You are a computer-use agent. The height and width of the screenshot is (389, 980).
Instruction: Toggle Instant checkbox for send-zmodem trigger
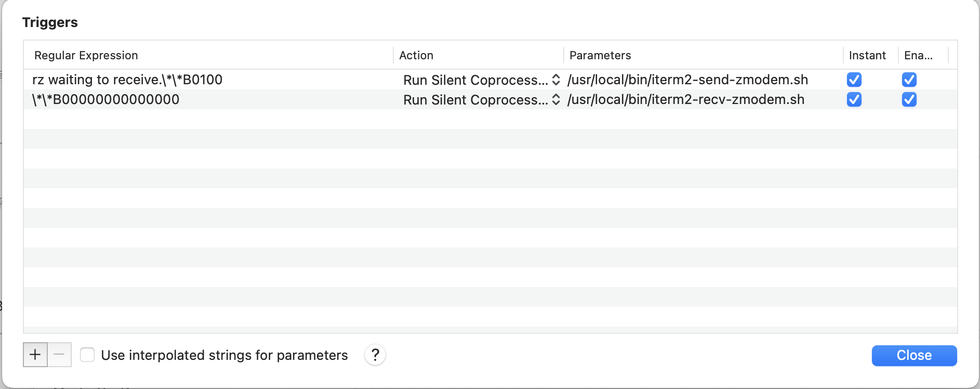(x=854, y=80)
